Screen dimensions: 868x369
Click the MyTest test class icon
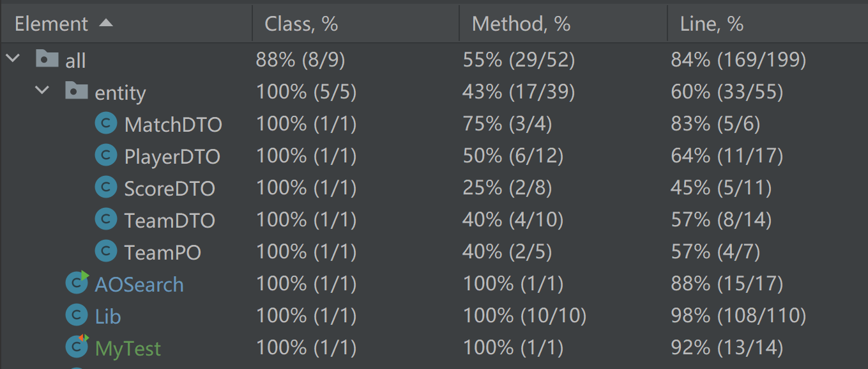tap(77, 347)
